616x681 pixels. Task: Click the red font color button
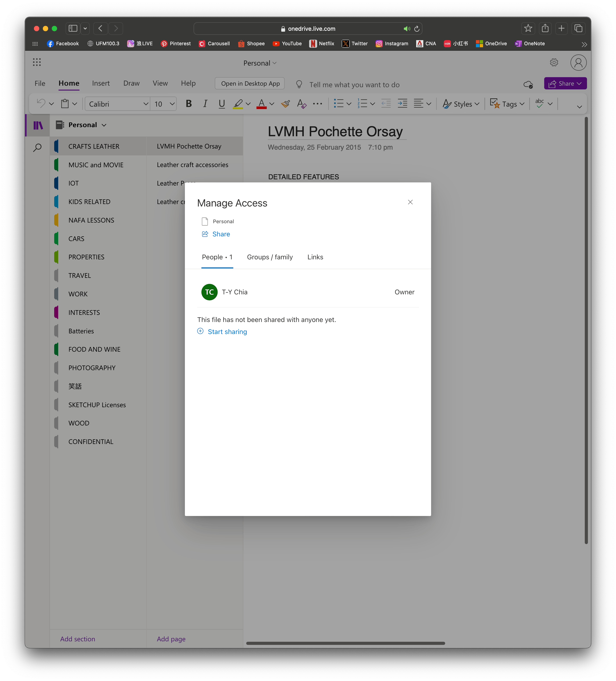pos(262,104)
